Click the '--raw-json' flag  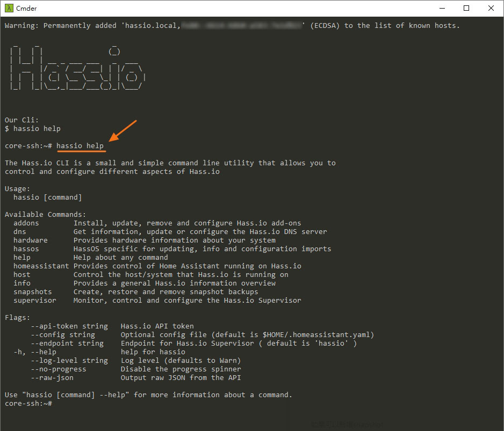point(52,378)
